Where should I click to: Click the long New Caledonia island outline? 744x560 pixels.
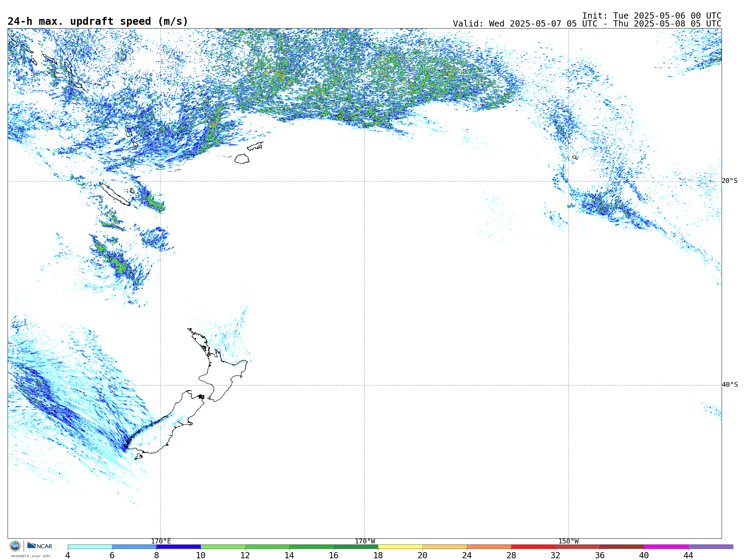[115, 194]
